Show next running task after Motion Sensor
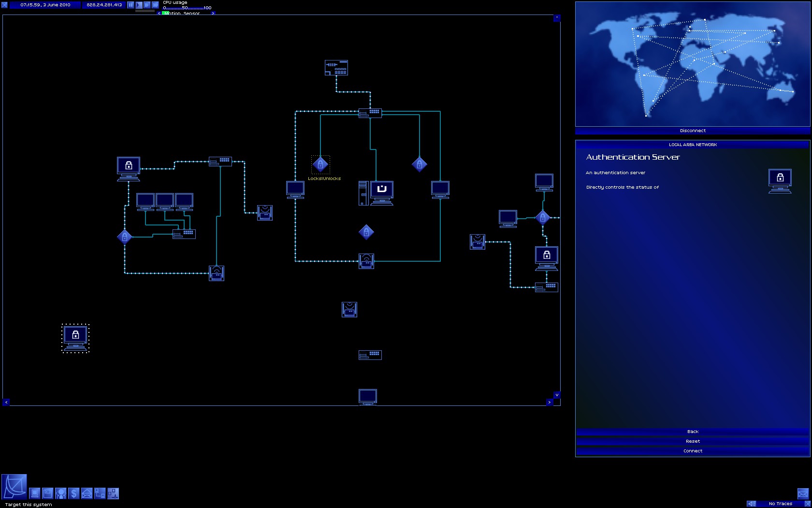This screenshot has height=508, width=812. tap(213, 13)
